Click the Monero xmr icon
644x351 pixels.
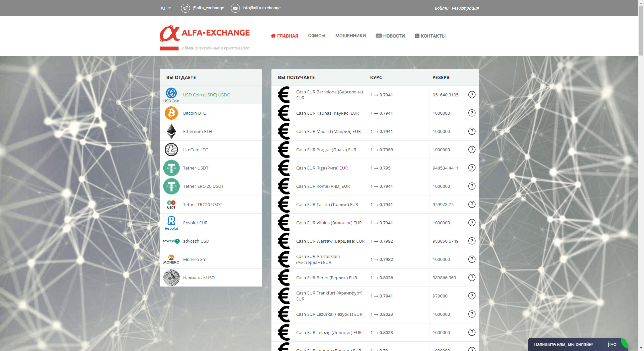point(171,259)
